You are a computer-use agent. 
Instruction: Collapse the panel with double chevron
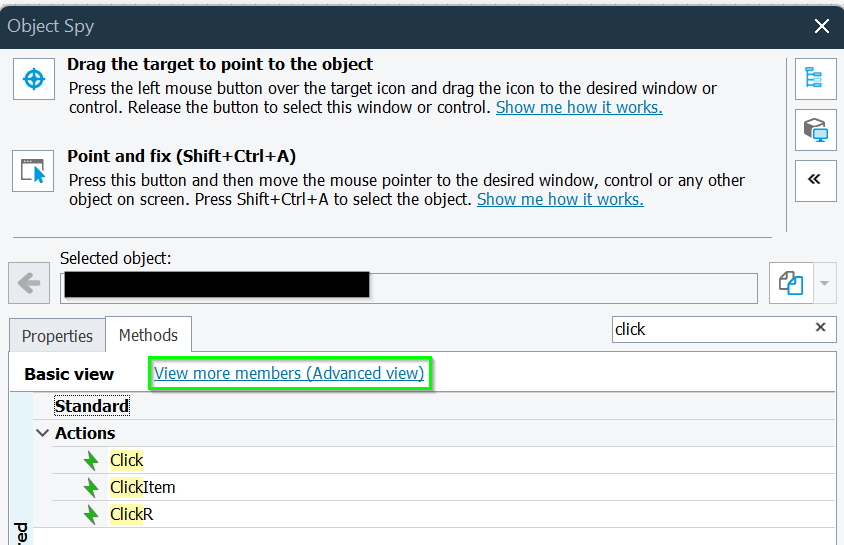[815, 180]
